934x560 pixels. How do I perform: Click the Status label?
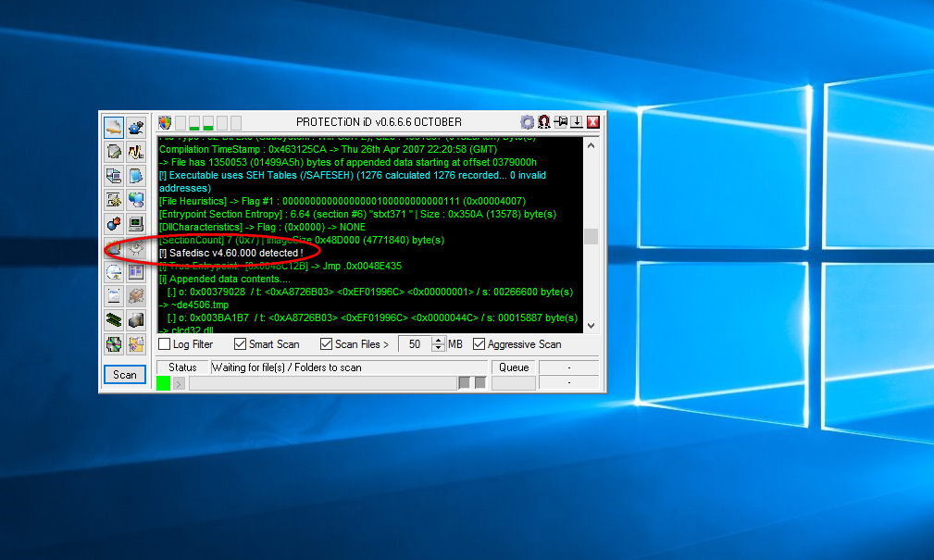pyautogui.click(x=182, y=367)
